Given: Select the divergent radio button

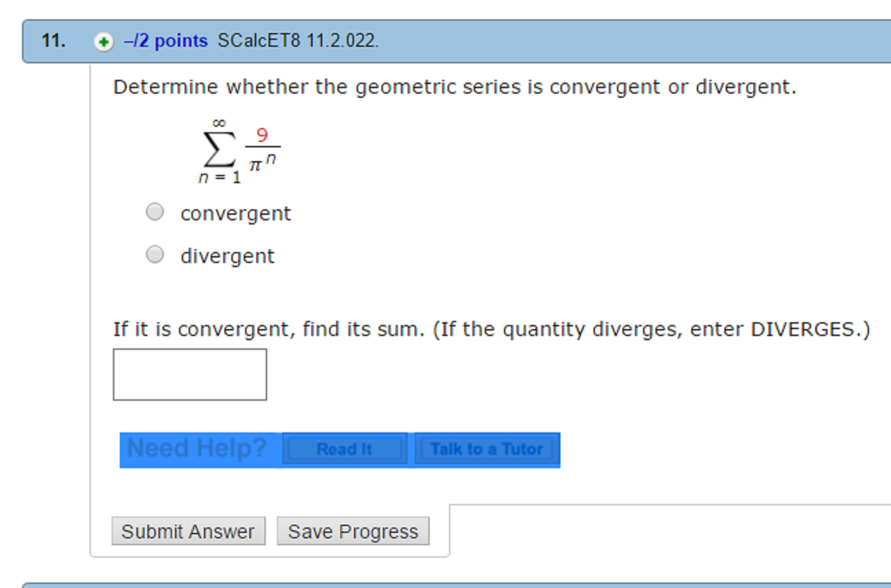Looking at the screenshot, I should point(154,254).
